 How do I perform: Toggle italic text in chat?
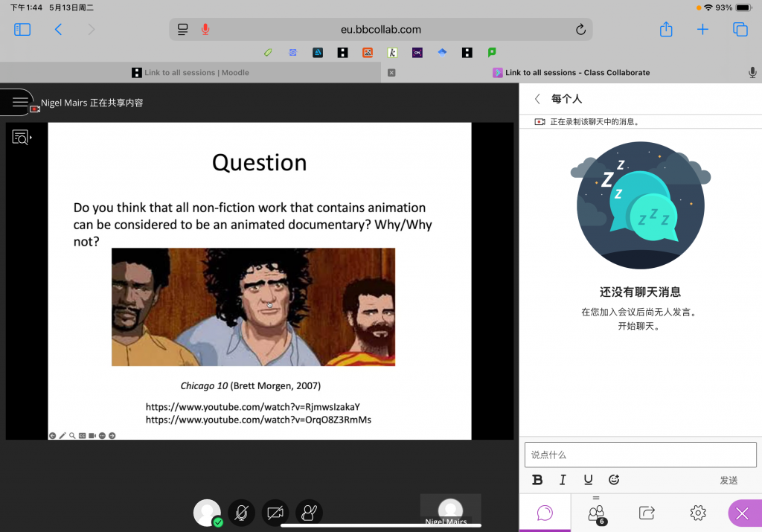click(x=563, y=480)
